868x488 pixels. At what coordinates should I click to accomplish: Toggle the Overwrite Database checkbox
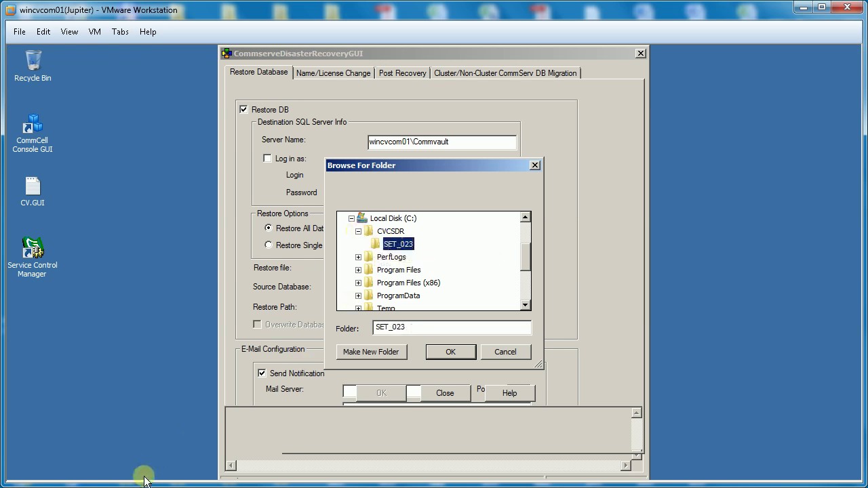[x=257, y=324]
